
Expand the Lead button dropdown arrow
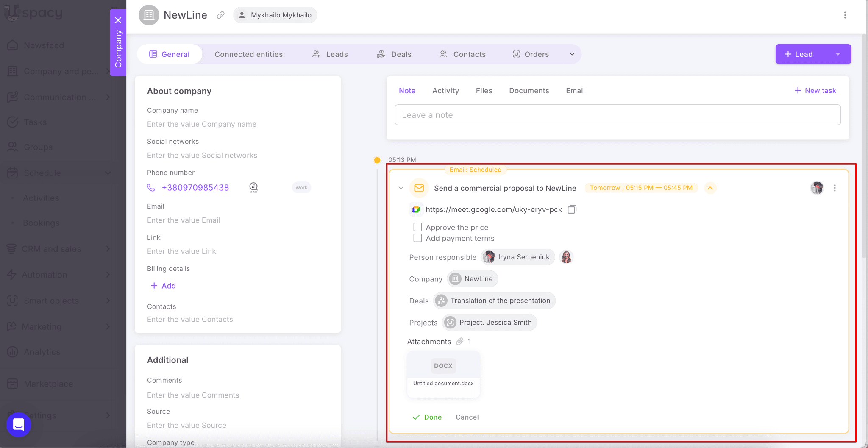pos(837,54)
